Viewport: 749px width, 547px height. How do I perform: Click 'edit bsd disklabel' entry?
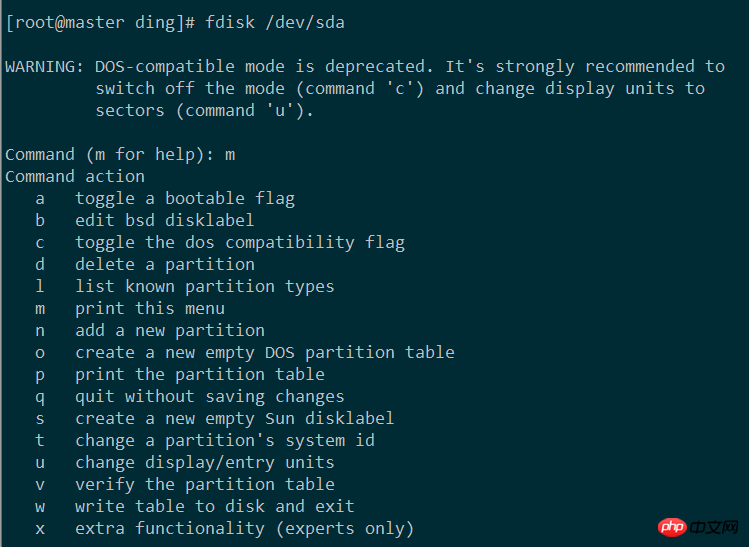pyautogui.click(x=165, y=220)
